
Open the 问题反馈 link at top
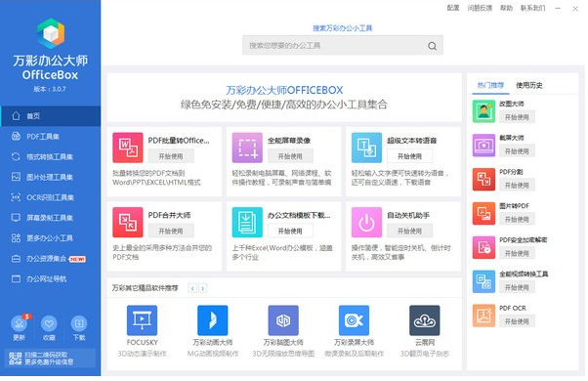[x=480, y=8]
